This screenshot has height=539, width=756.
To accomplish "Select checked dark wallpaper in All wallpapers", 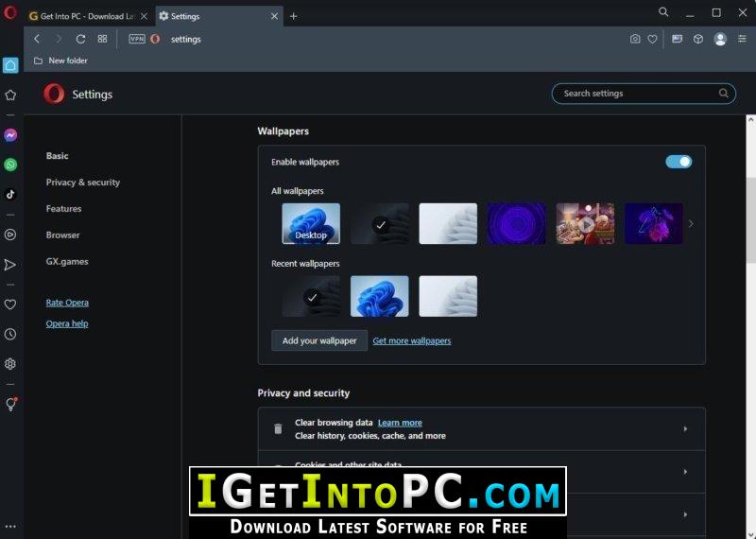I will [x=380, y=224].
